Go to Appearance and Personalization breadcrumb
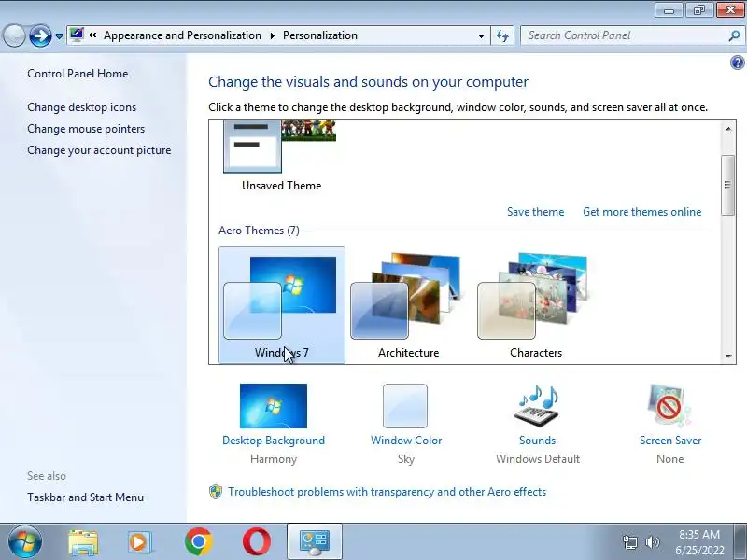The width and height of the screenshot is (747, 560). pyautogui.click(x=182, y=35)
